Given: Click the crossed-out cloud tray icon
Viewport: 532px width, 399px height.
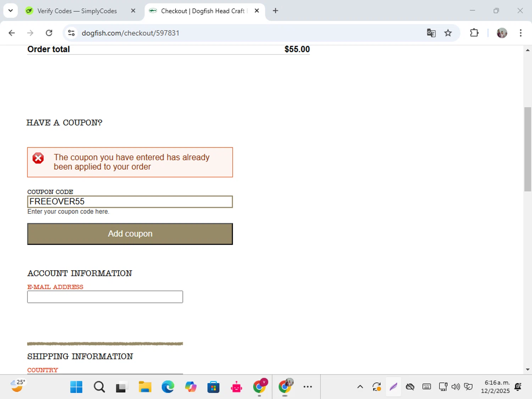Looking at the screenshot, I should coord(410,387).
